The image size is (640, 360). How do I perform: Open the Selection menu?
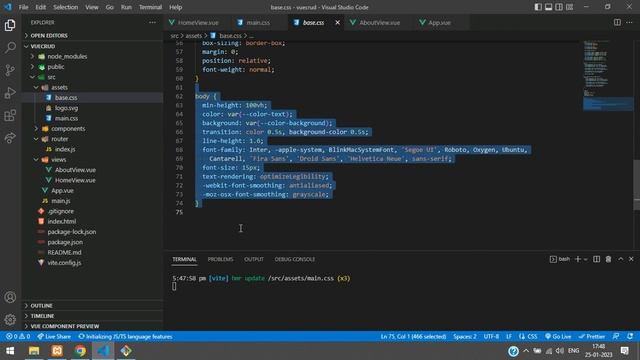[x=65, y=7]
